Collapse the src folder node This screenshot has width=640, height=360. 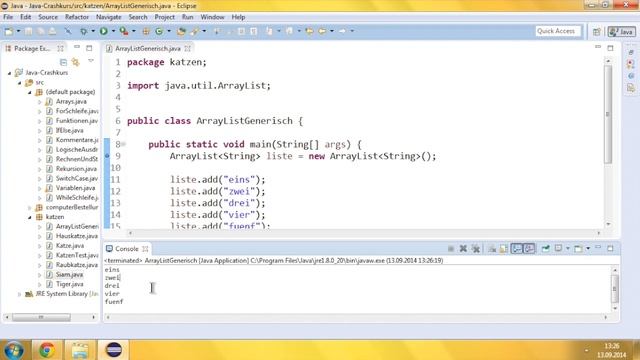[19, 83]
